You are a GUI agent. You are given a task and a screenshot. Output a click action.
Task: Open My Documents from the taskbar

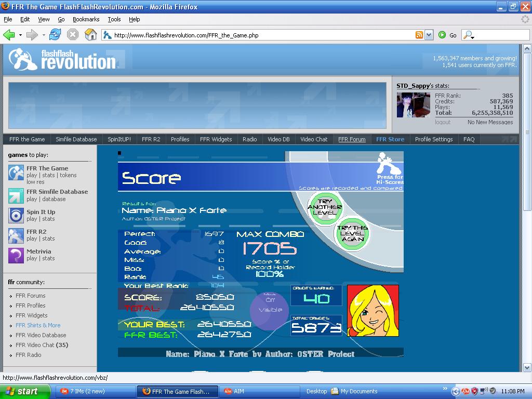(354, 391)
